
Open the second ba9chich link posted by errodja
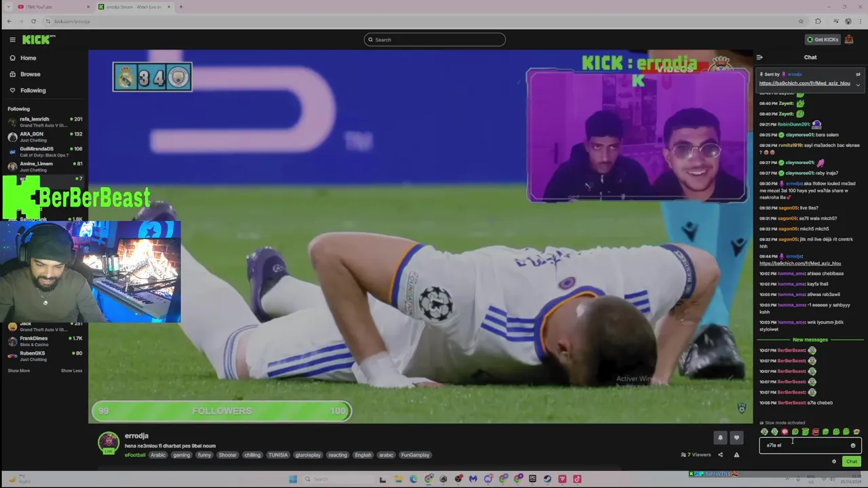click(800, 264)
